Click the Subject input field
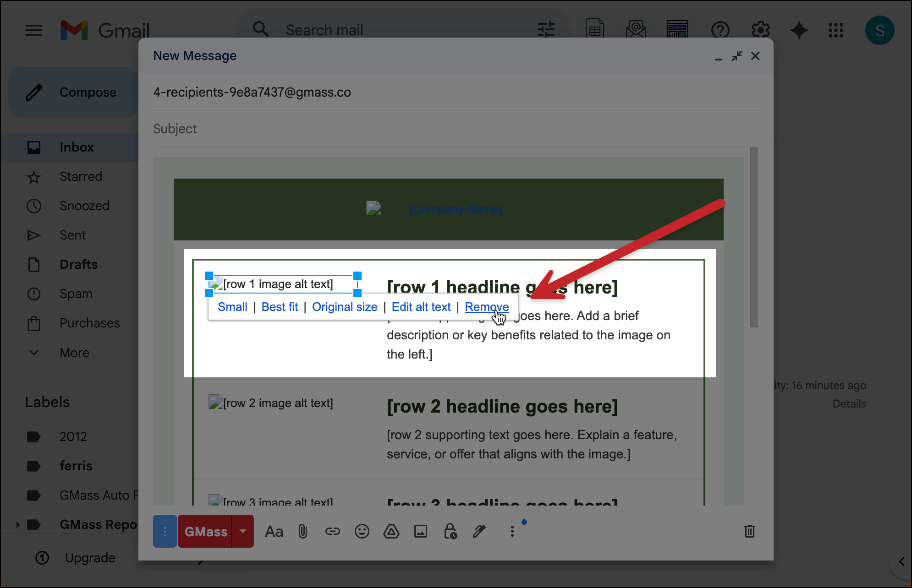 [454, 129]
